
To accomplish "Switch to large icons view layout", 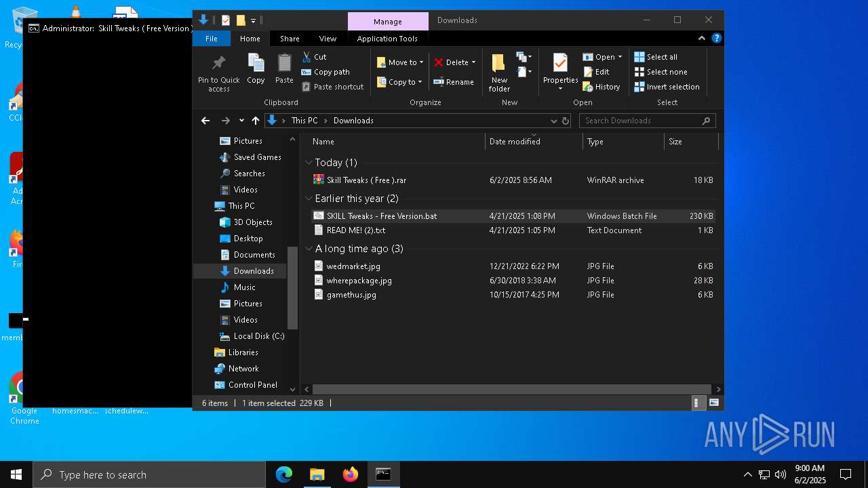I will [x=713, y=403].
